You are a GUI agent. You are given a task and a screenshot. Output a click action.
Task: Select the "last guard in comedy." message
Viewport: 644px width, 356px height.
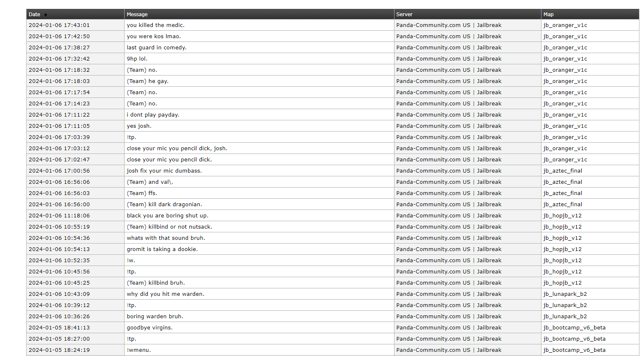tap(157, 48)
